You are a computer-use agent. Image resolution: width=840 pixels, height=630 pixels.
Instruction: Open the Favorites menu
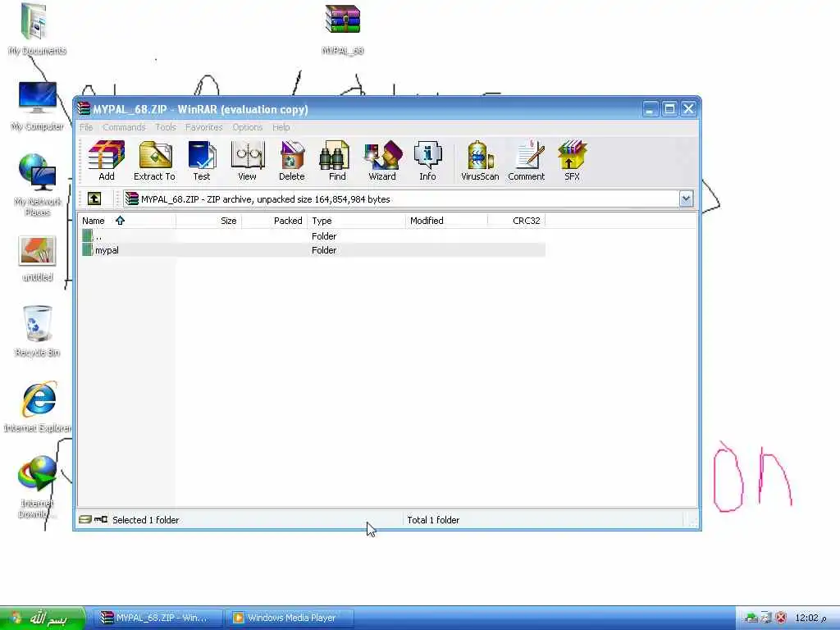[x=203, y=127]
